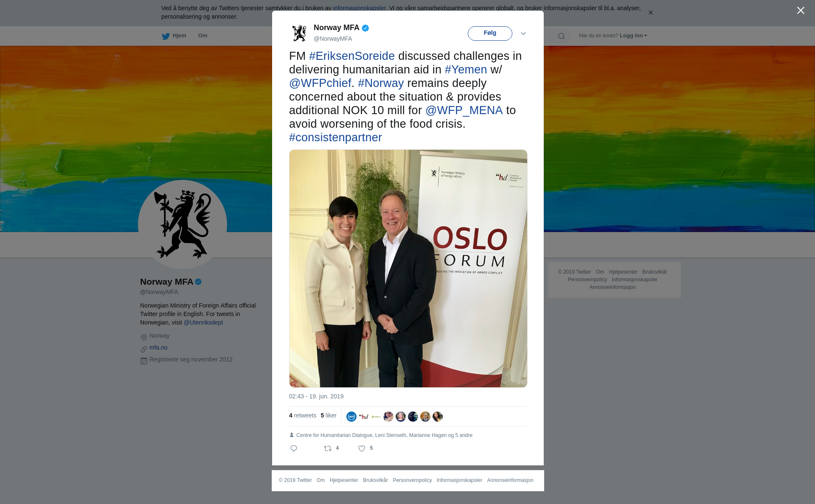Expand the tweet options chevron
815x504 pixels.
click(523, 34)
